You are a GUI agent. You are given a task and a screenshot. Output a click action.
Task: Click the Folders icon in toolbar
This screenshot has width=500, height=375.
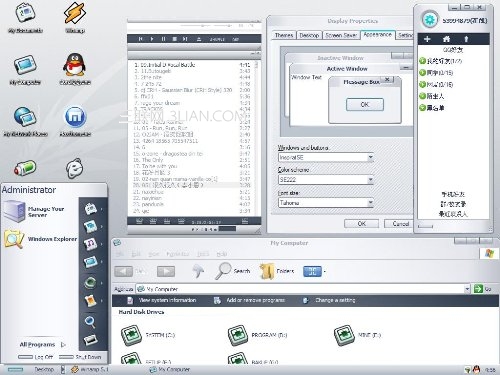pyautogui.click(x=267, y=271)
